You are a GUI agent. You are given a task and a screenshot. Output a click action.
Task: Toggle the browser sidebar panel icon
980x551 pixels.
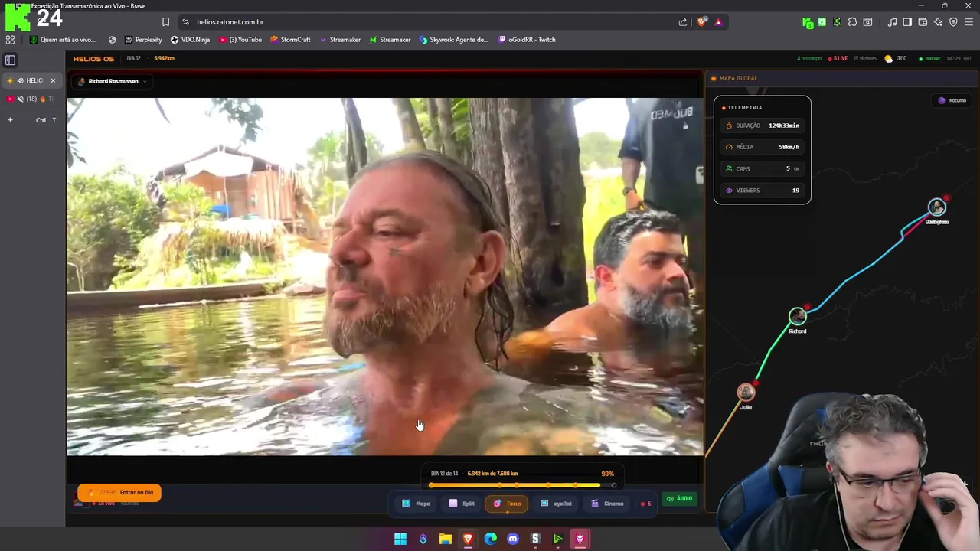pos(907,22)
